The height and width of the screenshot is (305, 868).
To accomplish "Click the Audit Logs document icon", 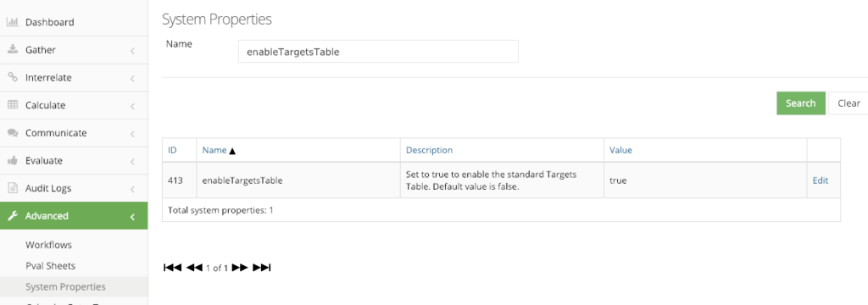I will [12, 187].
